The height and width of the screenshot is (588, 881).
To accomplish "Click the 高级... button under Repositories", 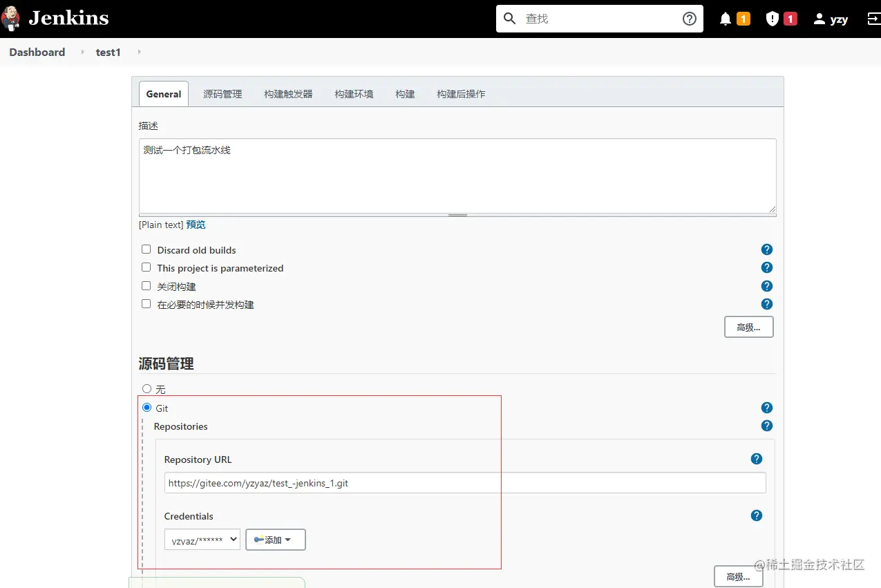I will coord(739,577).
